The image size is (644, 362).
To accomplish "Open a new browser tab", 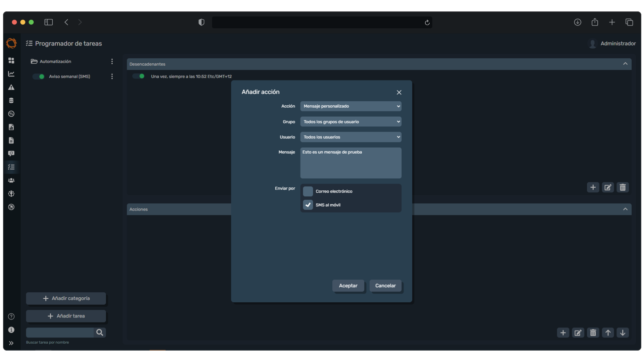I will 612,22.
